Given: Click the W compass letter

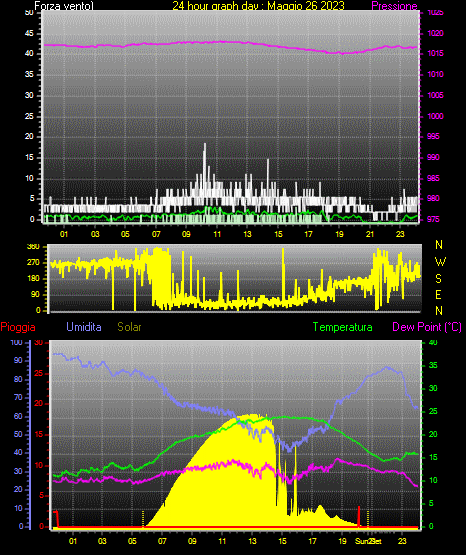Looking at the screenshot, I should (440, 262).
